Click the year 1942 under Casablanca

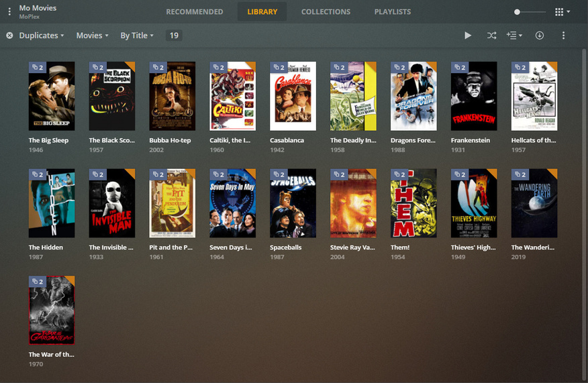[277, 150]
